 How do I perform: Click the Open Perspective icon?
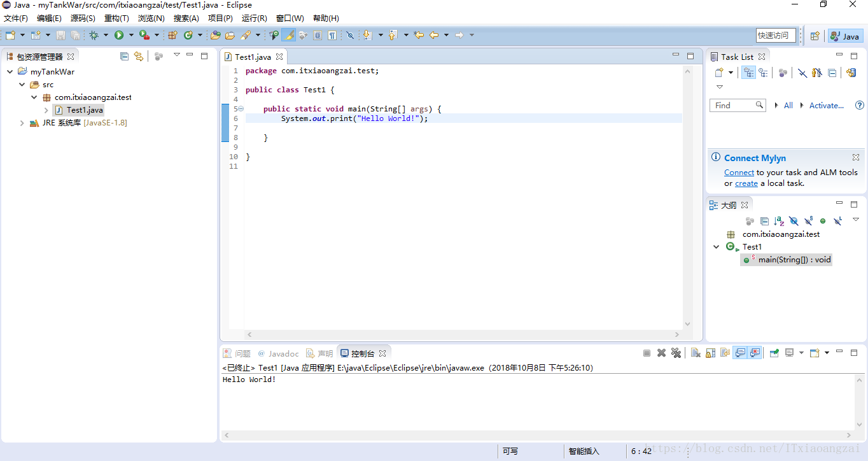[x=815, y=36]
